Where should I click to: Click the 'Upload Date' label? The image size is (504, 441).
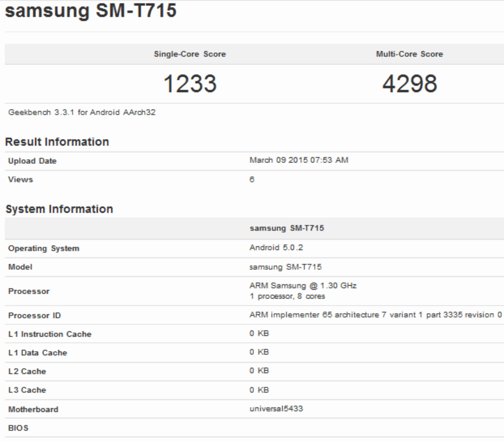tap(32, 161)
